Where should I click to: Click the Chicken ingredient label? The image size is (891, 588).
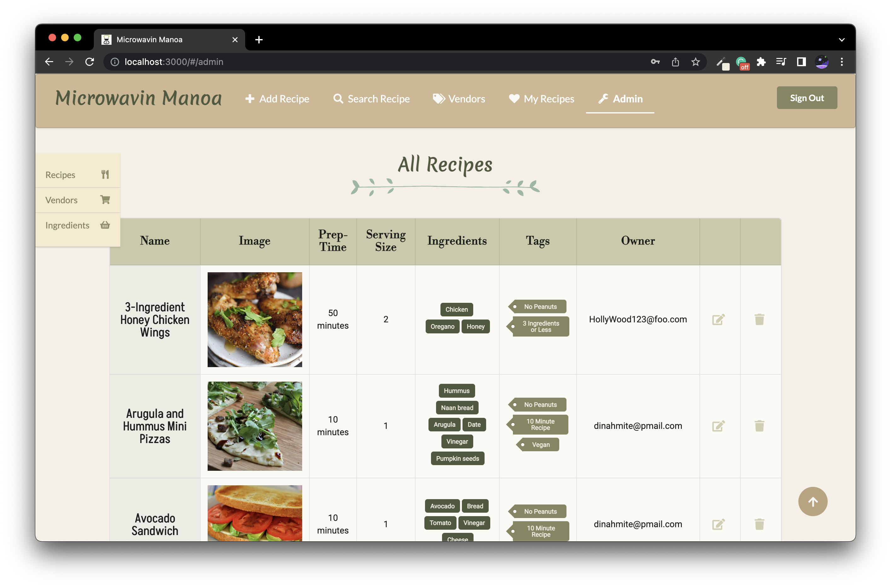coord(456,309)
